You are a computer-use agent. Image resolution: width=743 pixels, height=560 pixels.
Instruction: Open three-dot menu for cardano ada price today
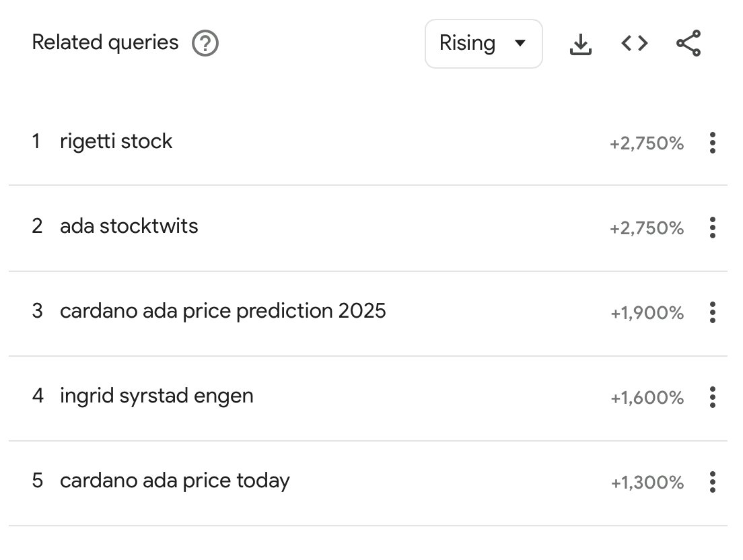click(712, 482)
